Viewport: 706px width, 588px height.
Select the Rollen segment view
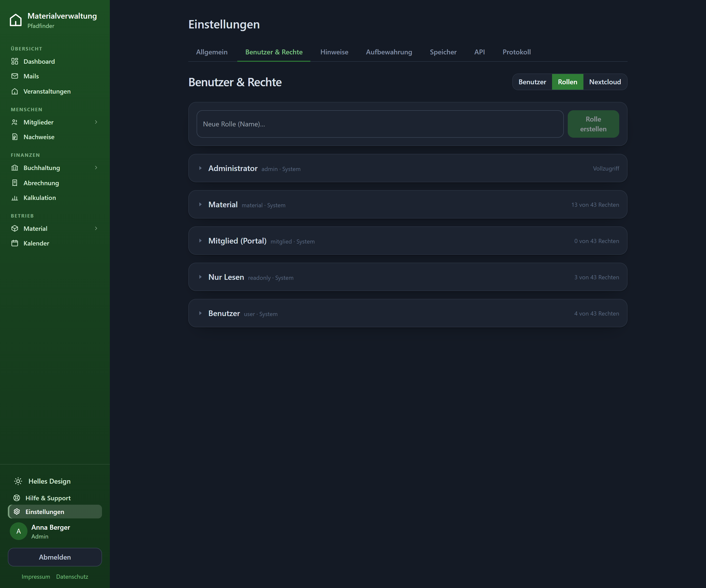point(567,82)
